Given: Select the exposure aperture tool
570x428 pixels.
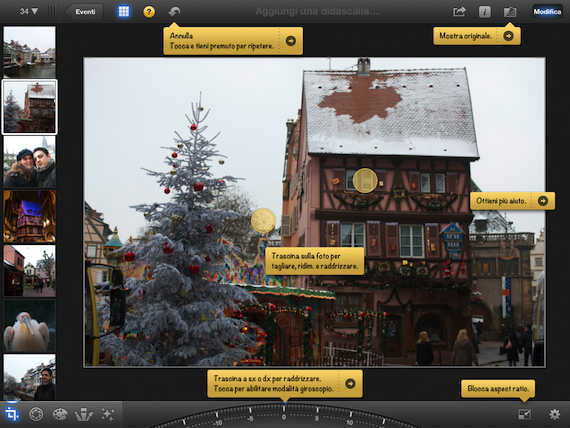Looking at the screenshot, I should (36, 414).
